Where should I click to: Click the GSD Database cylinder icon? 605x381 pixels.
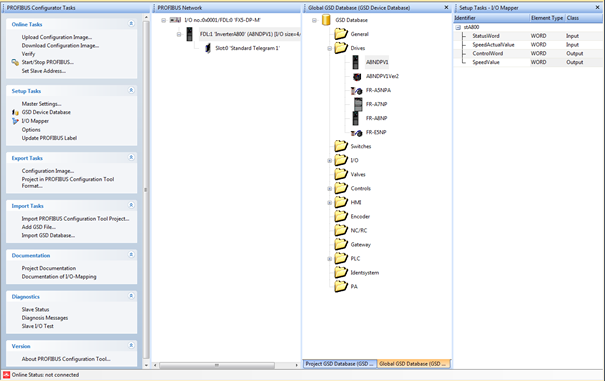[326, 20]
